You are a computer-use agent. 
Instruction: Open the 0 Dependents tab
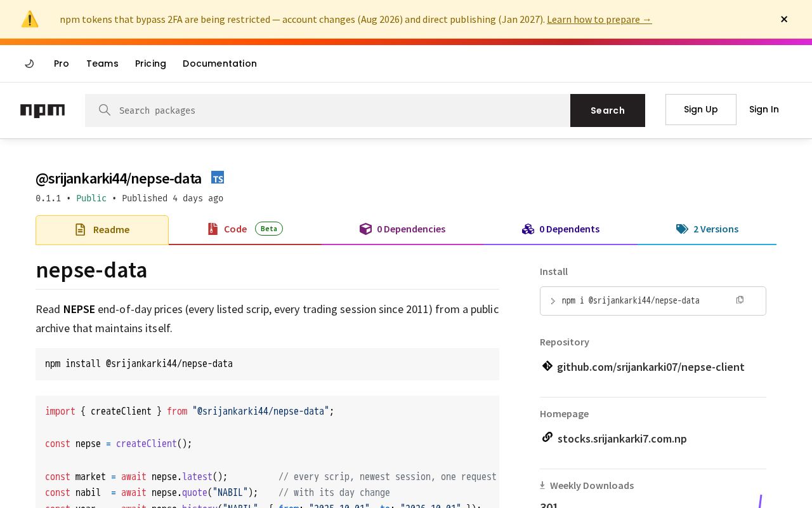(560, 229)
